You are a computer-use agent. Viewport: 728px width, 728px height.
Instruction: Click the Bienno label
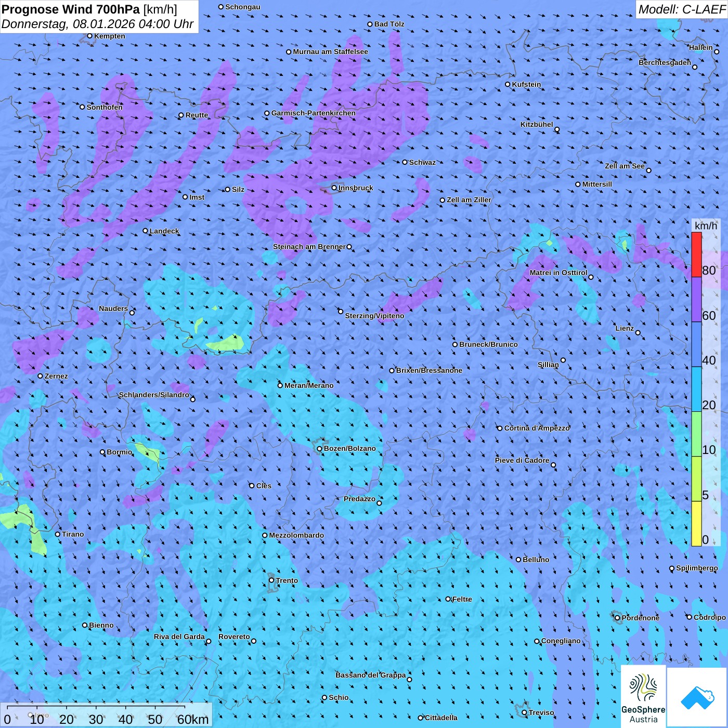click(101, 625)
